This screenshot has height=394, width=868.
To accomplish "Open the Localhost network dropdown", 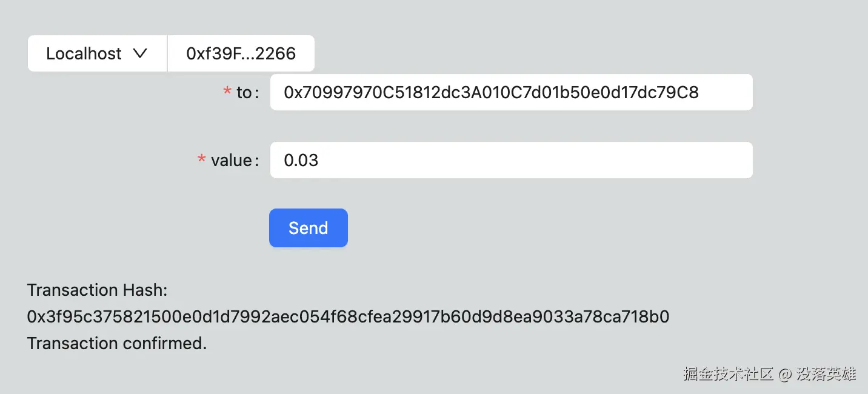I will click(97, 53).
